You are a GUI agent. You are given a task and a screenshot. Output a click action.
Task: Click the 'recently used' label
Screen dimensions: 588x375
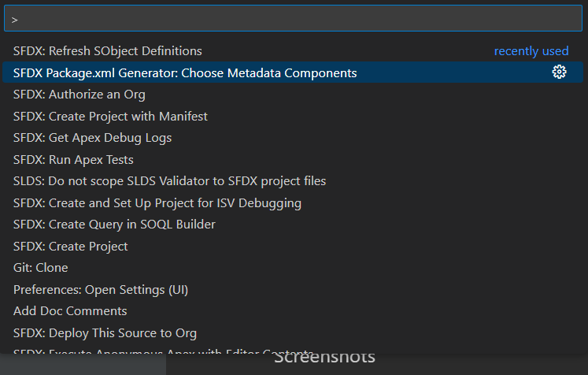point(531,51)
